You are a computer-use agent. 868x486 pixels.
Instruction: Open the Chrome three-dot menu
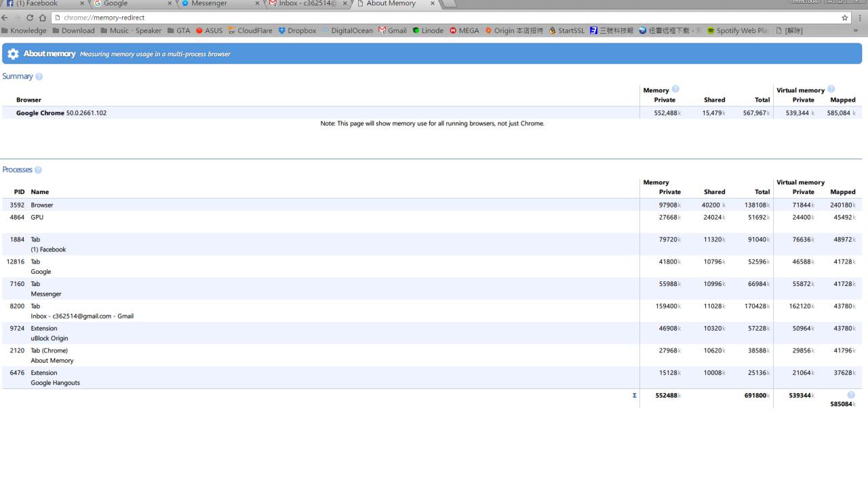(860, 18)
